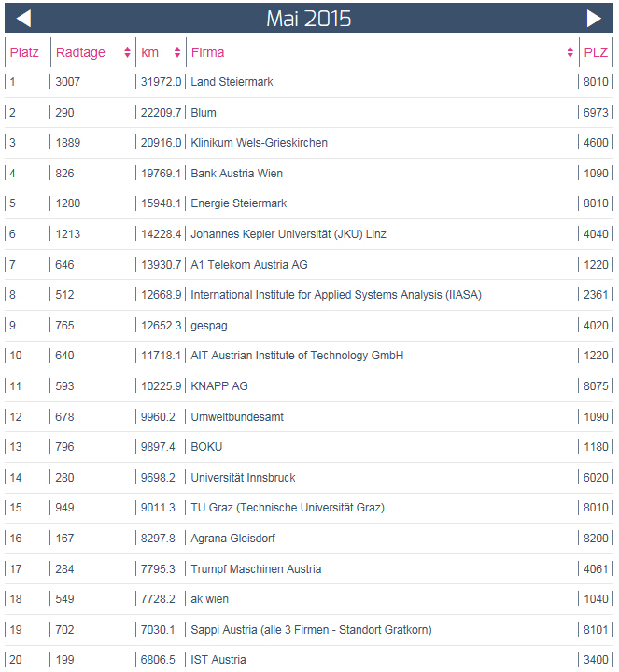Click rank number 18 for ak wien

tap(16, 599)
